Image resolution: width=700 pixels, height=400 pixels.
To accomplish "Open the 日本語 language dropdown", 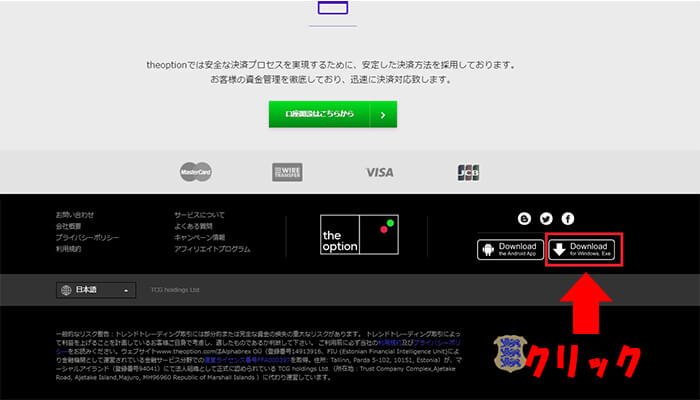I will [x=96, y=290].
